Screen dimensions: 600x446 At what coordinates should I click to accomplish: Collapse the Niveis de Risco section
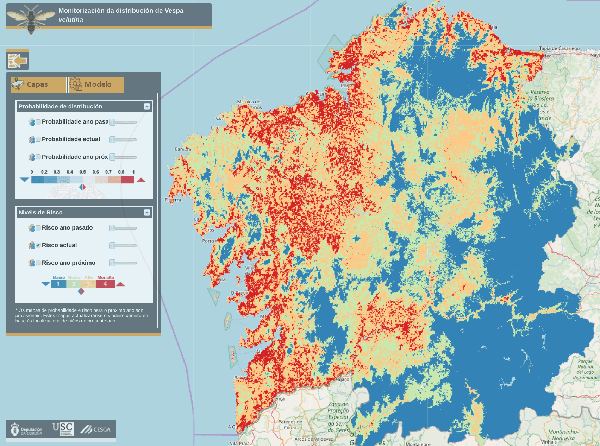click(147, 212)
